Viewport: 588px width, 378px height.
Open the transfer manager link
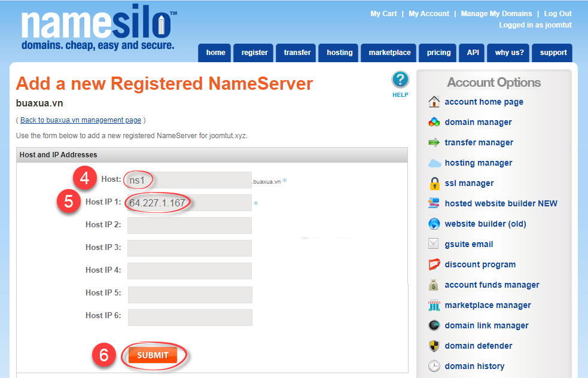pyautogui.click(x=479, y=142)
